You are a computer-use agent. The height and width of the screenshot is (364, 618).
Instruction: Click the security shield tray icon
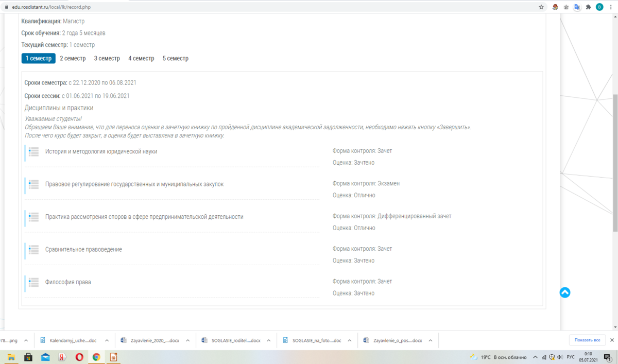(x=552, y=357)
